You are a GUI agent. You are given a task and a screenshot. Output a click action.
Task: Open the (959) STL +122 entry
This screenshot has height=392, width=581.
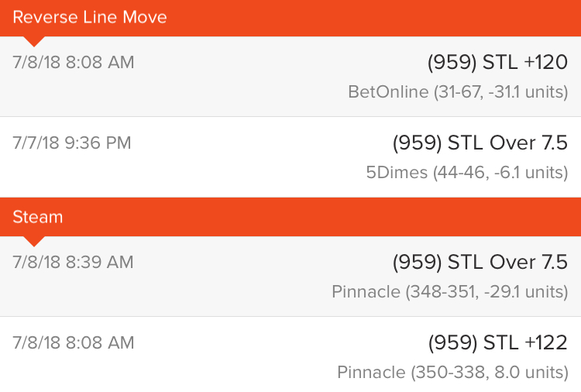497,342
